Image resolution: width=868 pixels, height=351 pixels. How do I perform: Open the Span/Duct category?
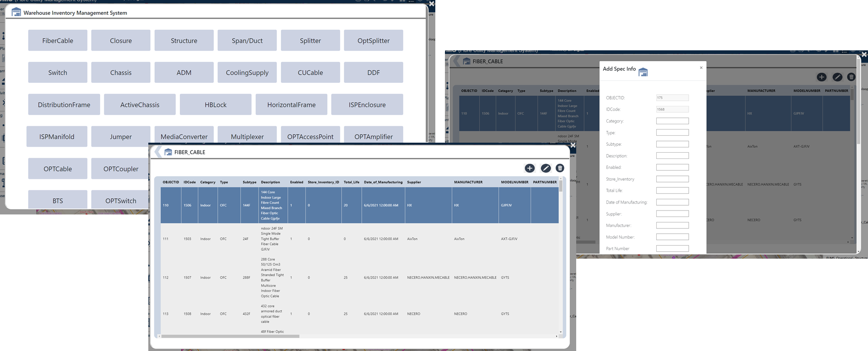pos(247,40)
